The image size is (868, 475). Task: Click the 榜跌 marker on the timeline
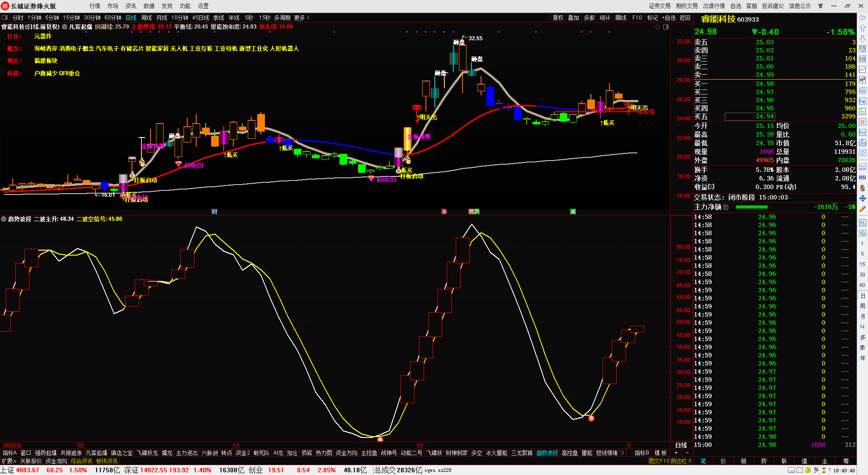click(x=474, y=212)
